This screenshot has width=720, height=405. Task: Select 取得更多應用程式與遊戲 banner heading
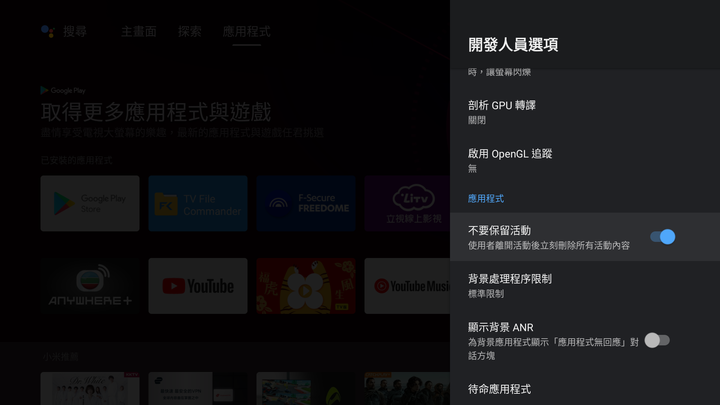156,112
